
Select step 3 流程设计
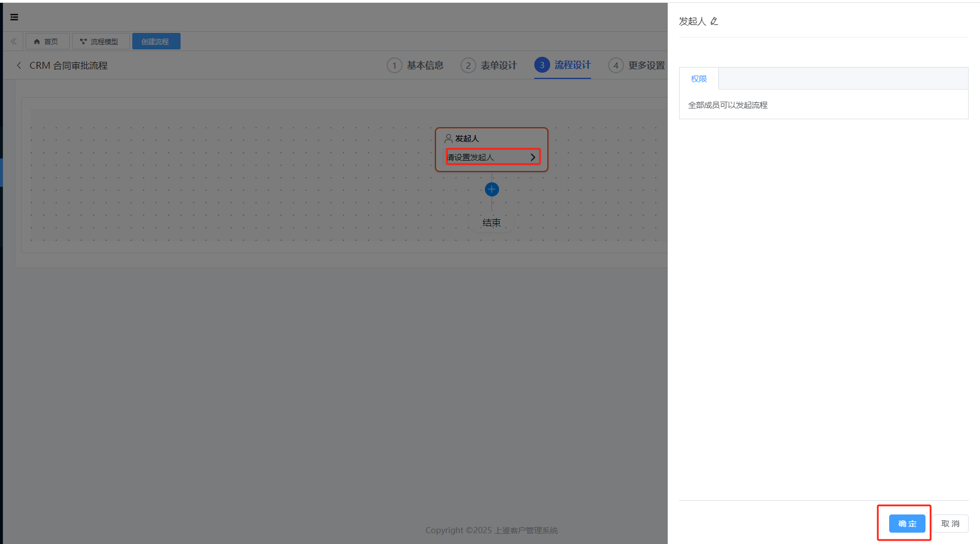click(563, 65)
